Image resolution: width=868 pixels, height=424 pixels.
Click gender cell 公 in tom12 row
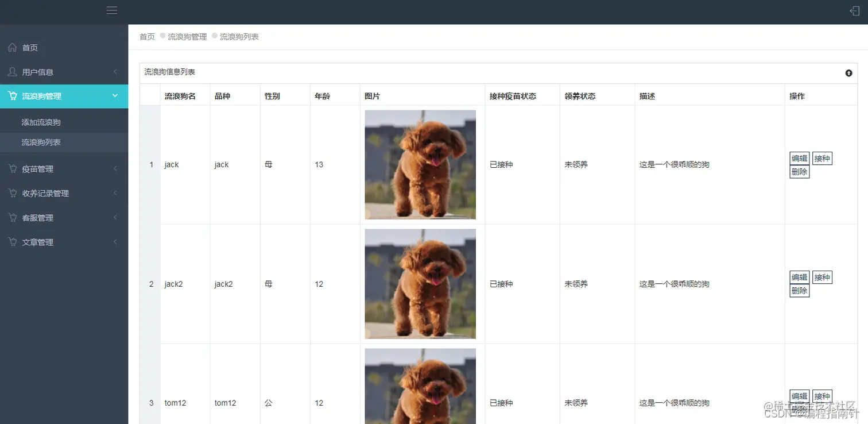point(269,403)
